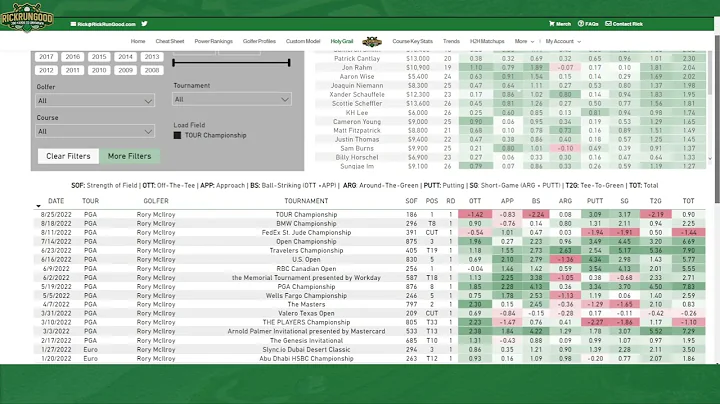Sort by the TOT column header
This screenshot has width=720, height=404.
688,201
